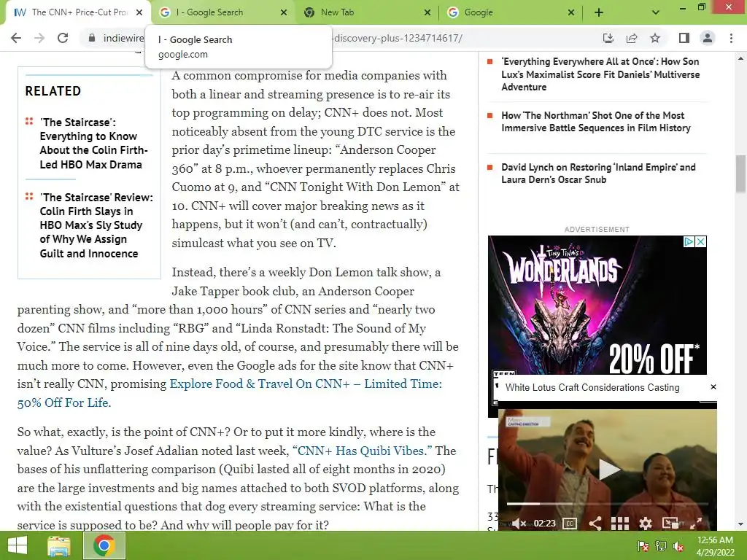Open 'The Staircase' Review related link
The width and height of the screenshot is (747, 560).
pos(97,225)
